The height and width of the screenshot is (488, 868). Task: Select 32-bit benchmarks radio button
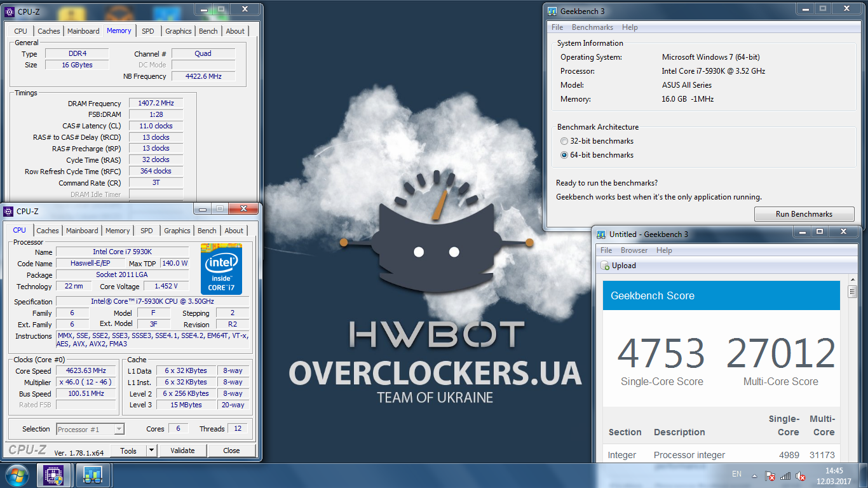(564, 141)
